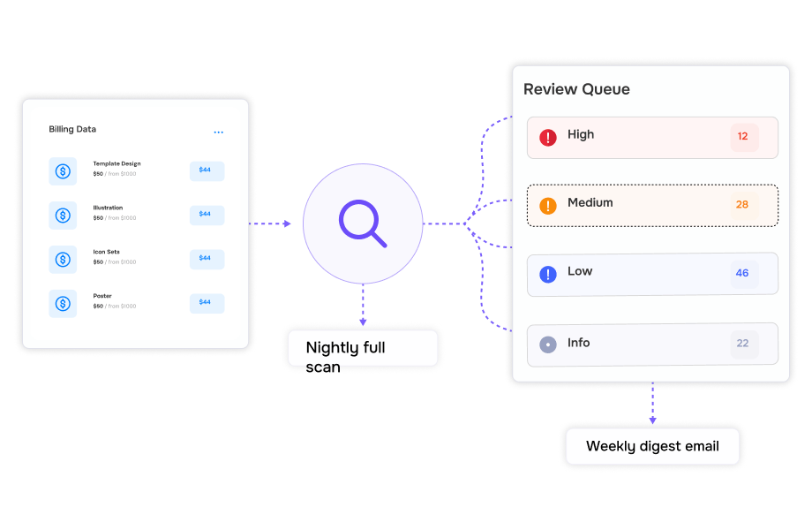Click the Low count badge showing 46
Viewport: 812px width, 530px height.
click(744, 273)
